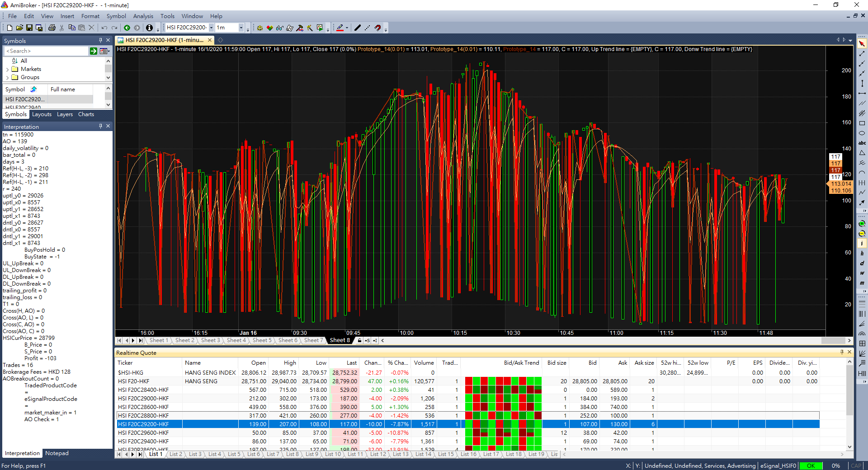Click the Bid/Ask Trend column header

(x=501, y=362)
